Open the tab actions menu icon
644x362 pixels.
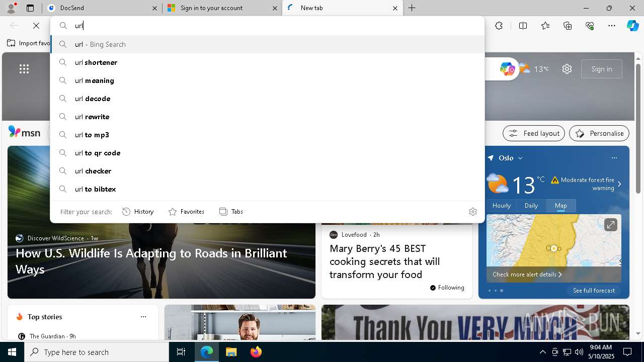point(30,8)
